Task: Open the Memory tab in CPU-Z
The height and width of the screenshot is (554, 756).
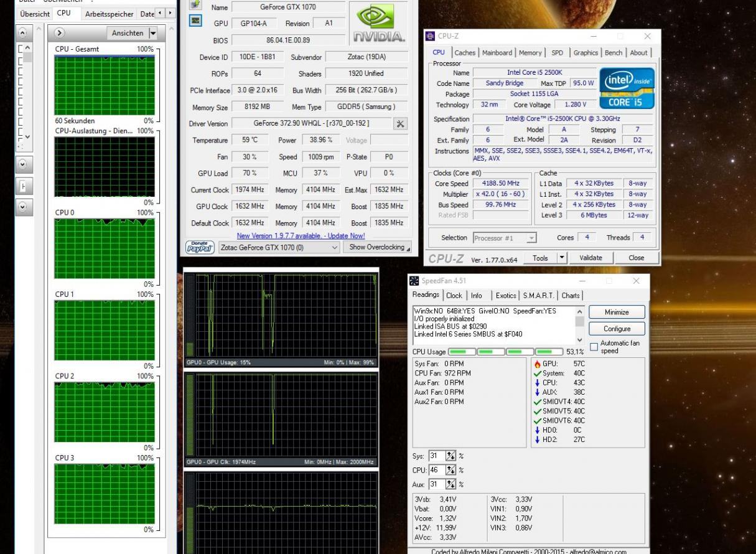Action: coord(530,53)
